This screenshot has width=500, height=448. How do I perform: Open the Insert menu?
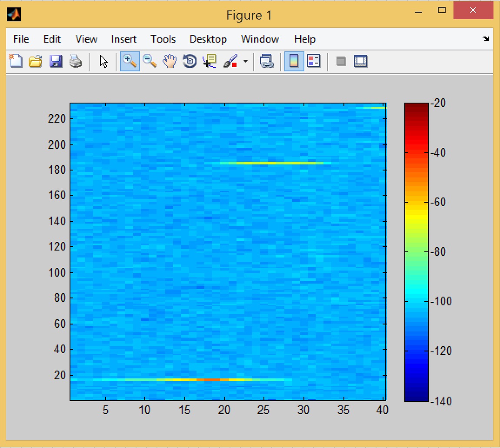(x=123, y=39)
